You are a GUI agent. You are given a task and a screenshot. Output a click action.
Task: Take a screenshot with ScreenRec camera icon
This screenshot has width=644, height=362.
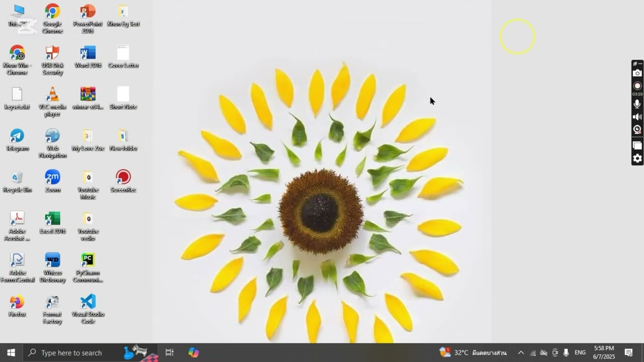coord(637,73)
